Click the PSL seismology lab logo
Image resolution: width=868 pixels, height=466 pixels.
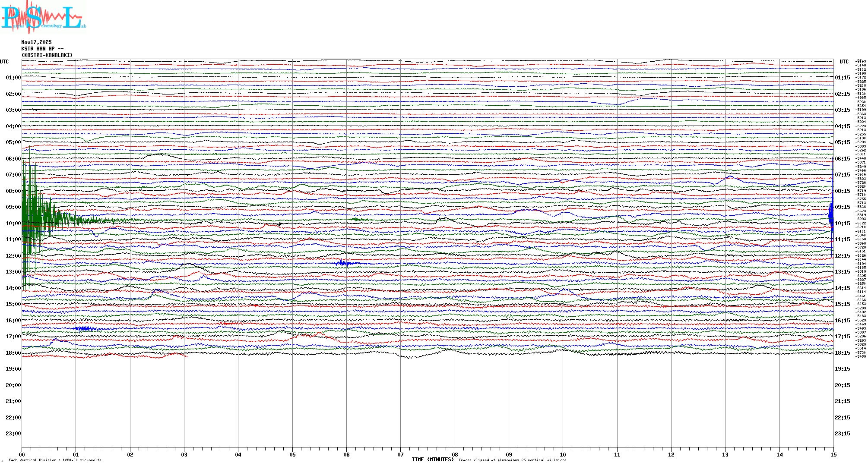pos(43,17)
